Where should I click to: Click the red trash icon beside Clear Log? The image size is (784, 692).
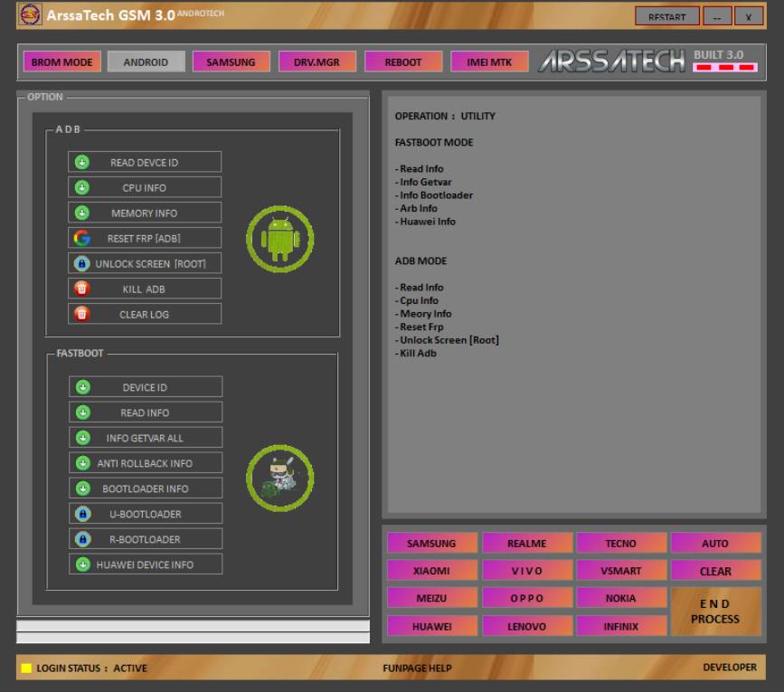pos(82,314)
